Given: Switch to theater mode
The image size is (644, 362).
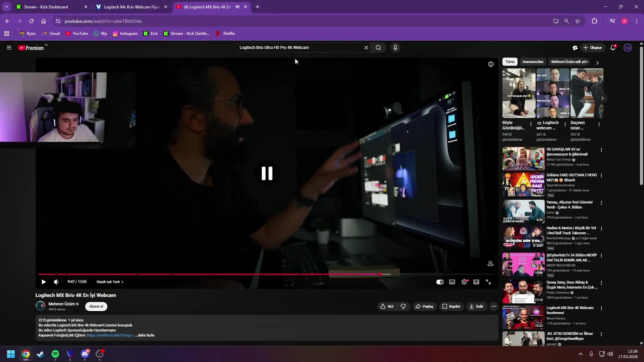Looking at the screenshot, I should pyautogui.click(x=476, y=282).
